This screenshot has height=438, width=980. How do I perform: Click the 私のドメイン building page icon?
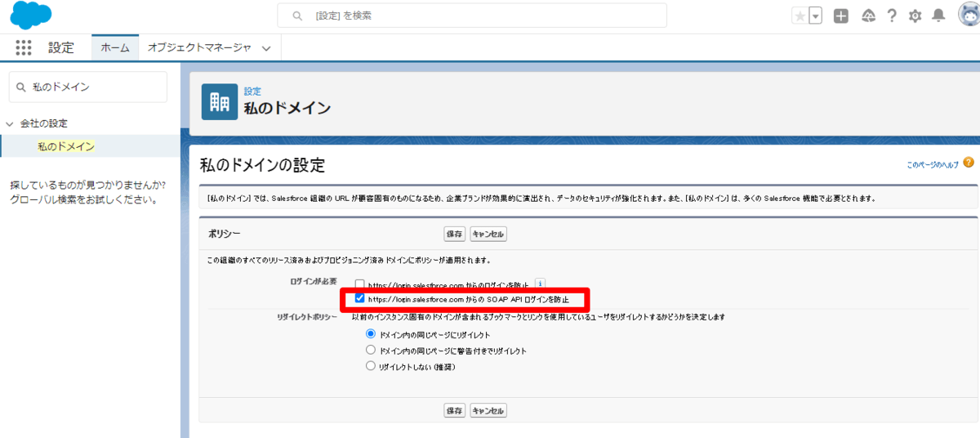tap(220, 101)
